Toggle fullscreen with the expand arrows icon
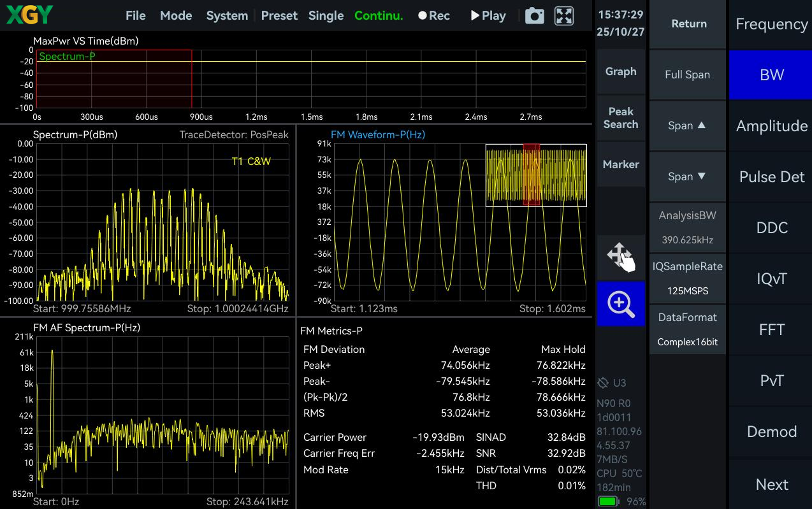 [564, 16]
